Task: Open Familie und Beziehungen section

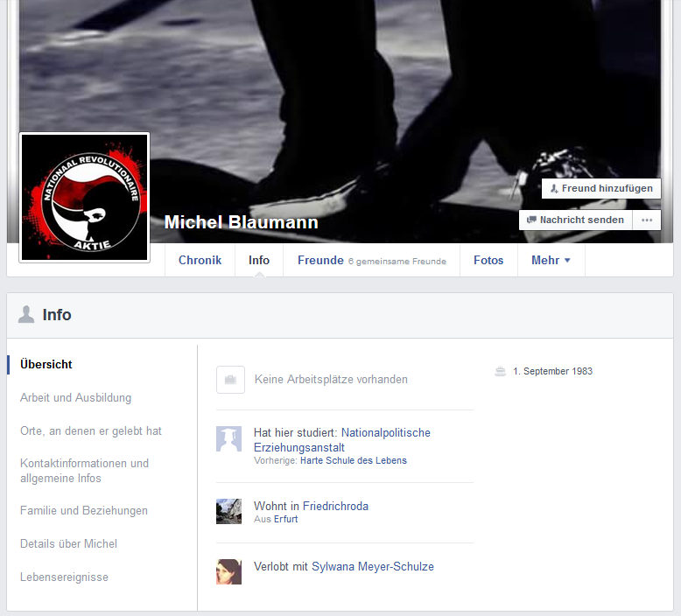Action: (84, 511)
